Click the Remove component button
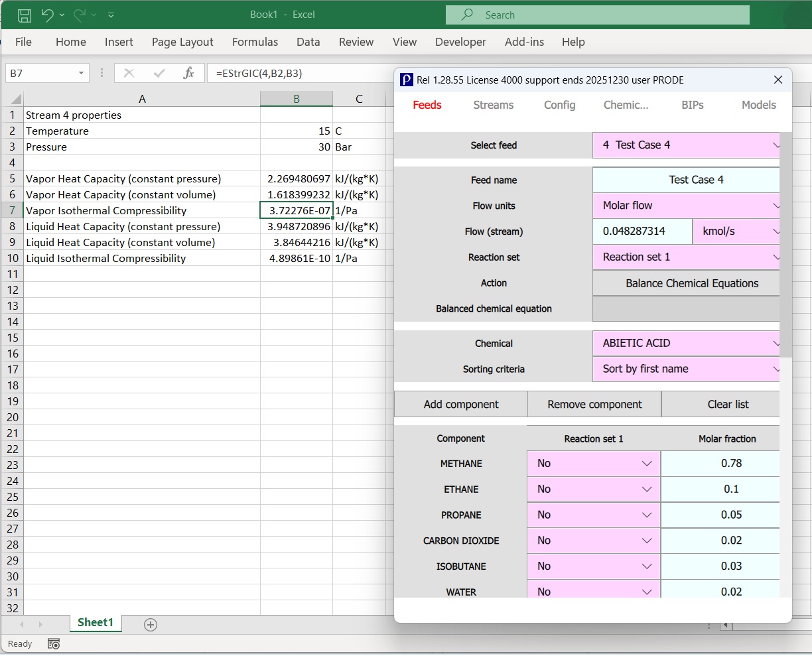The height and width of the screenshot is (656, 812). [x=594, y=404]
